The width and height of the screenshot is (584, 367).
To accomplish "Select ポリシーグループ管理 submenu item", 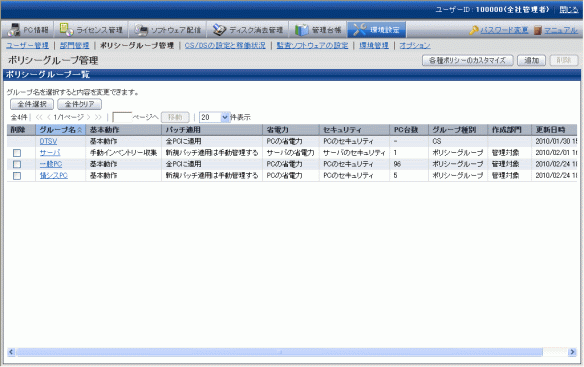I will point(137,45).
